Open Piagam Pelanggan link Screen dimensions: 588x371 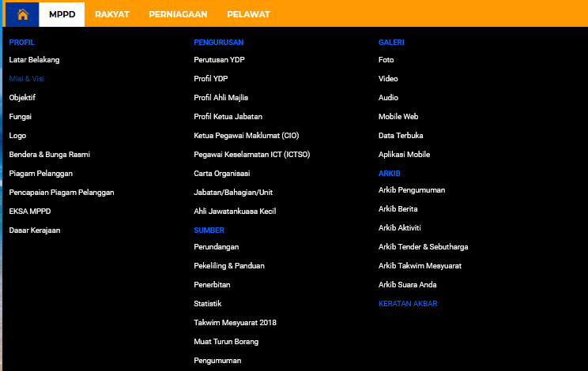(41, 174)
